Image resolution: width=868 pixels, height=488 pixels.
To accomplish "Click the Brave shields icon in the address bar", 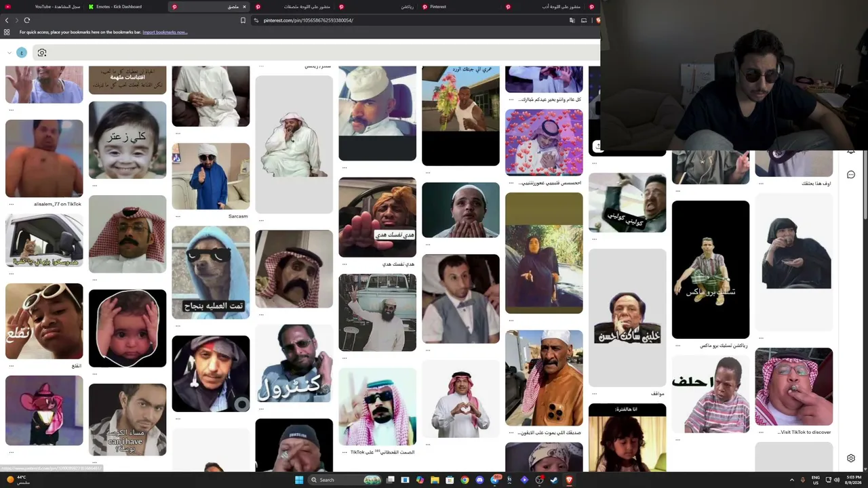I will tap(597, 20).
